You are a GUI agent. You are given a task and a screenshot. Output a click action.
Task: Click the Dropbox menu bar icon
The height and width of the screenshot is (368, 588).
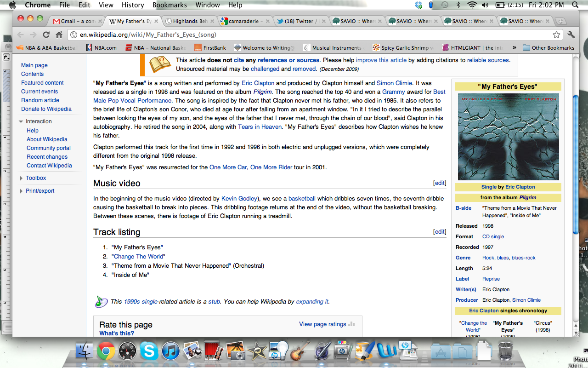click(418, 5)
